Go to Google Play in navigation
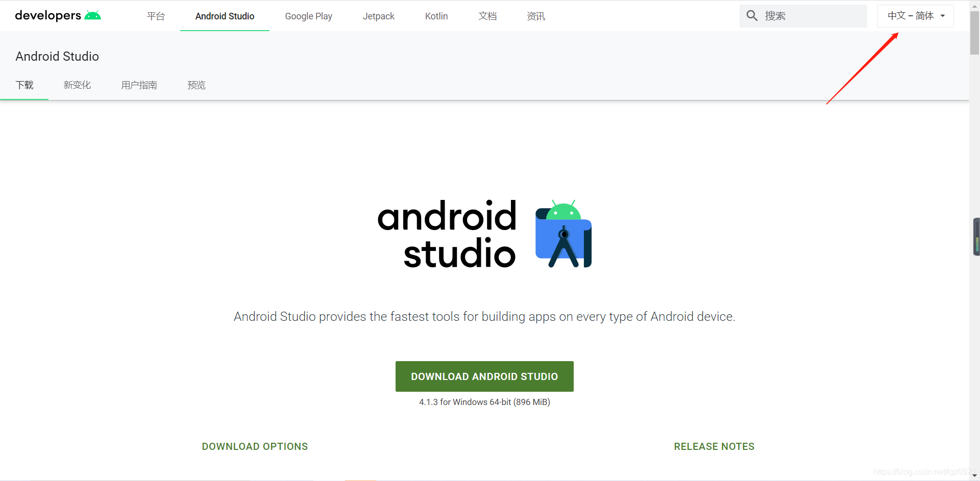 coord(308,16)
